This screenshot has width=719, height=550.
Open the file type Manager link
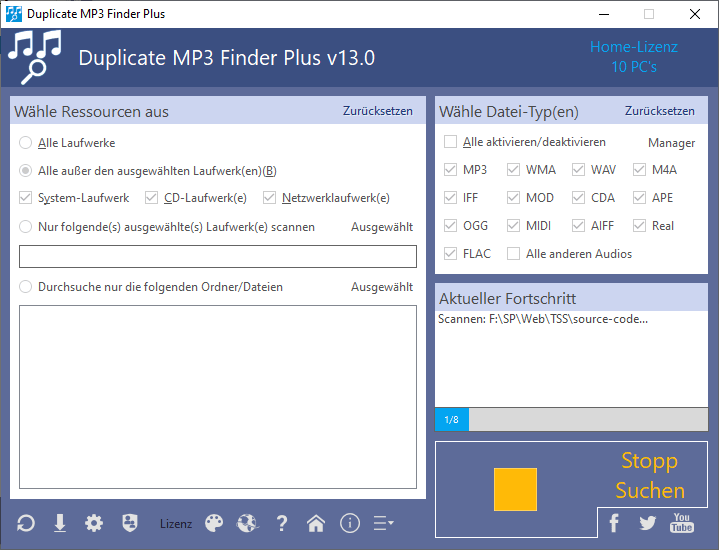click(x=671, y=143)
